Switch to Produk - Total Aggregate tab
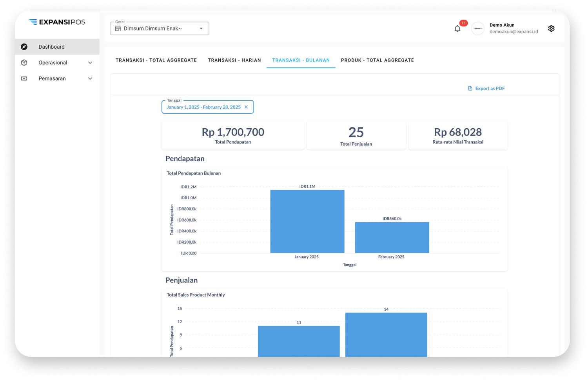Viewport: 588px width, 380px height. coord(377,60)
